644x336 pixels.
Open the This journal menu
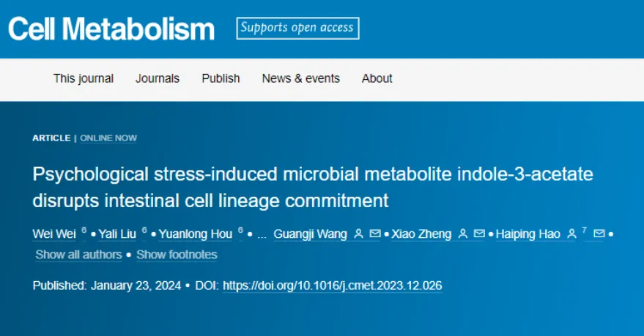84,78
